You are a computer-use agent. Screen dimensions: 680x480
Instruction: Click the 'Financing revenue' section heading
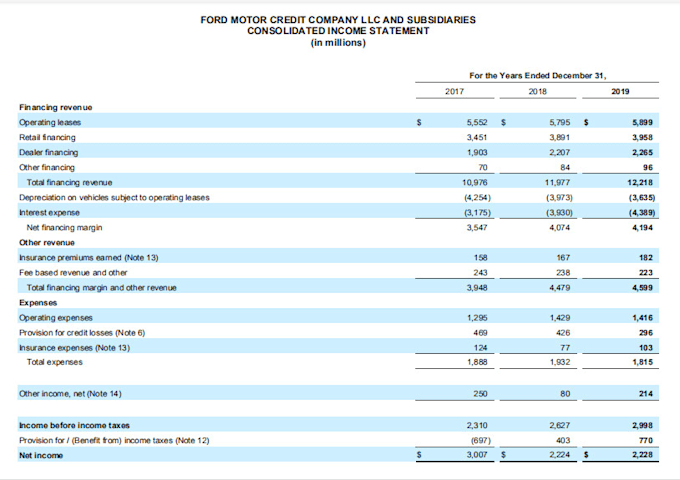(x=56, y=107)
